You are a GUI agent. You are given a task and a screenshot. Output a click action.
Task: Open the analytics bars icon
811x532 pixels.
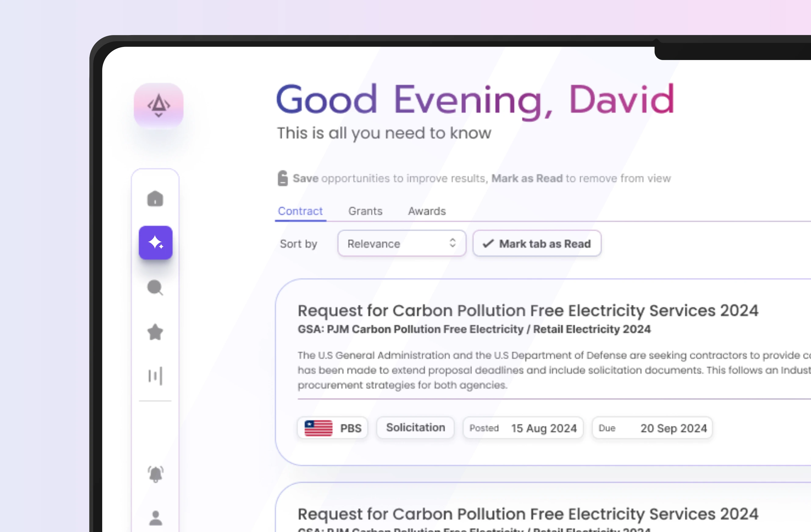tap(155, 376)
